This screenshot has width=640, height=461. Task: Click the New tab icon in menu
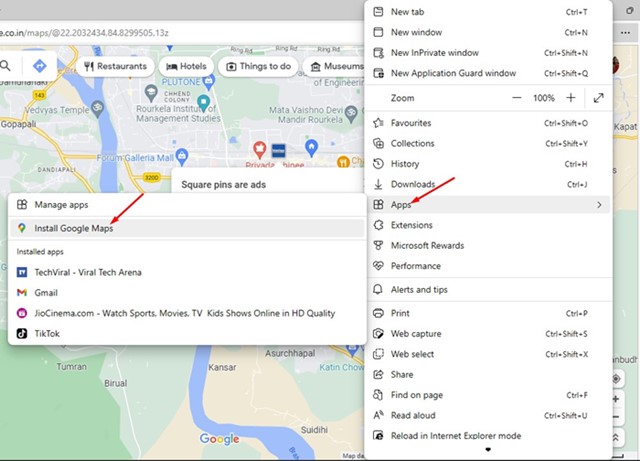pyautogui.click(x=378, y=12)
